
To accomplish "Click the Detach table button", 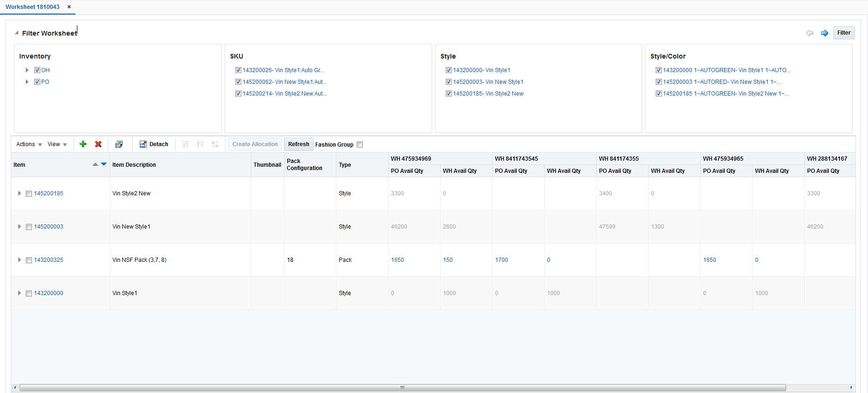I will click(x=154, y=144).
